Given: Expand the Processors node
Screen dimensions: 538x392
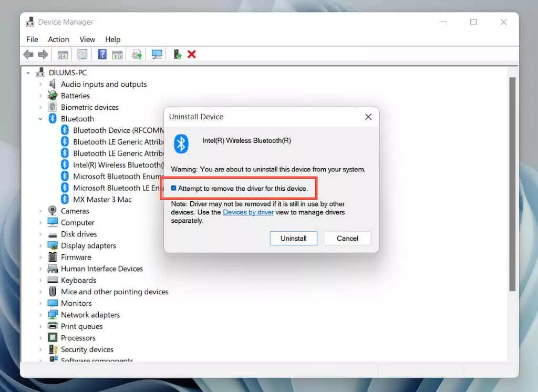Looking at the screenshot, I should (40, 338).
